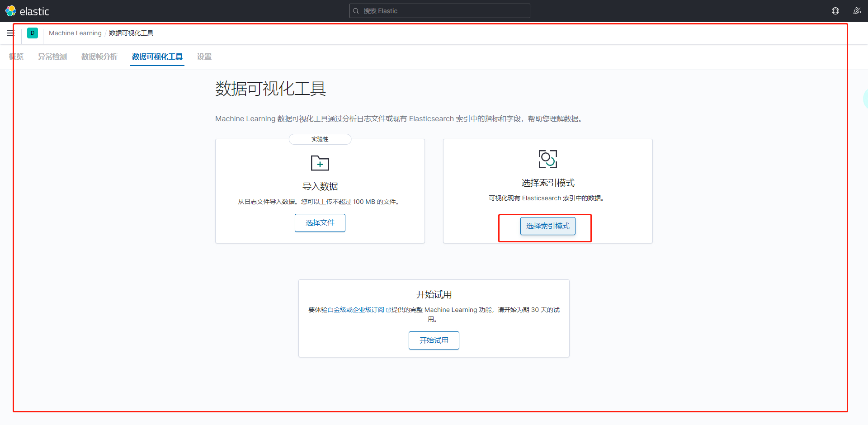
Task: Click the 数据可视化工具 page title
Action: pos(270,89)
